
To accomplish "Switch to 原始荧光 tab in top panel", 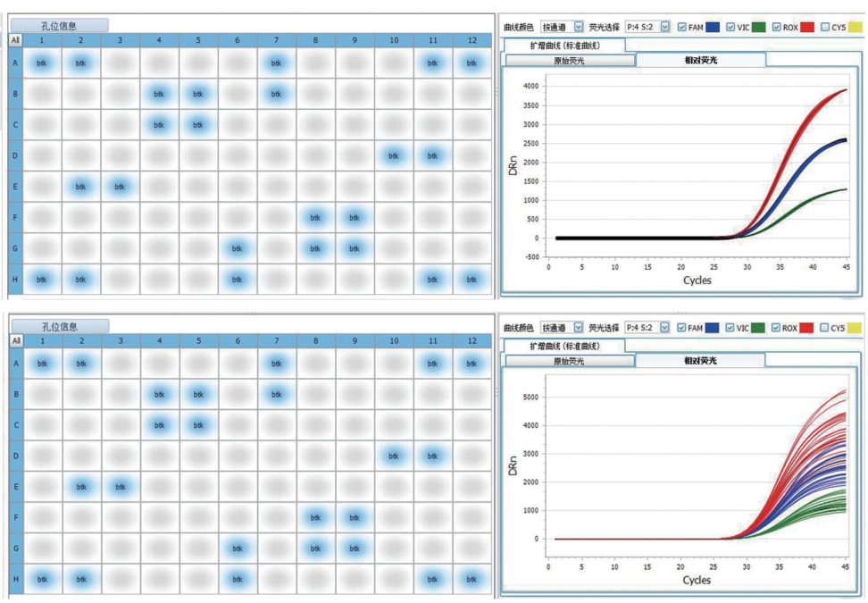I will 569,60.
